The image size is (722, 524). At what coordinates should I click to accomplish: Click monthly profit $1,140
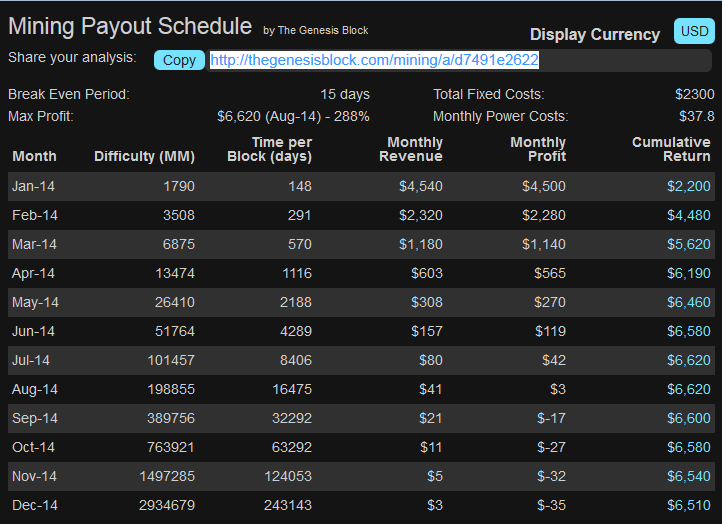(x=544, y=244)
